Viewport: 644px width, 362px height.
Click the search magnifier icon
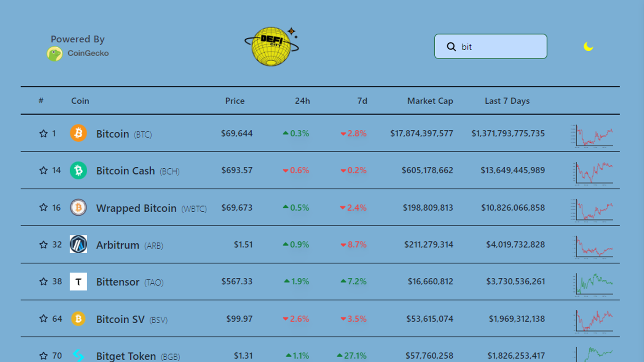(x=451, y=47)
